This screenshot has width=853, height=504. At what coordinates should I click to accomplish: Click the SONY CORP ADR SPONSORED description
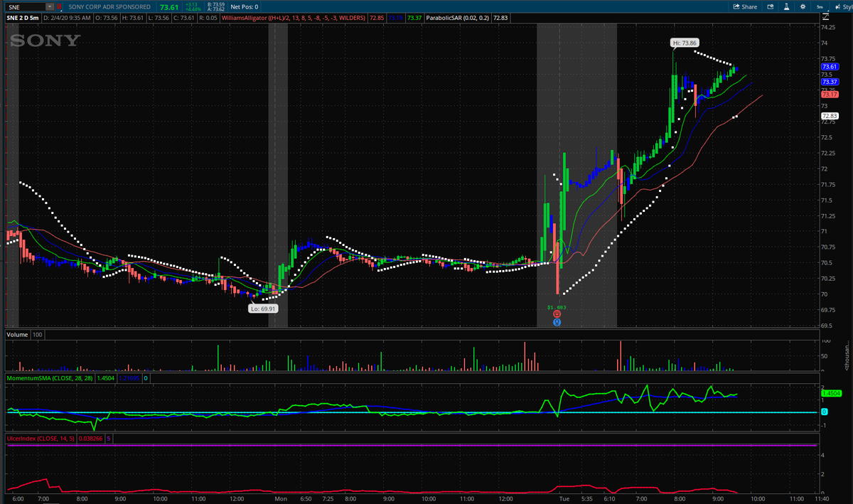click(109, 6)
